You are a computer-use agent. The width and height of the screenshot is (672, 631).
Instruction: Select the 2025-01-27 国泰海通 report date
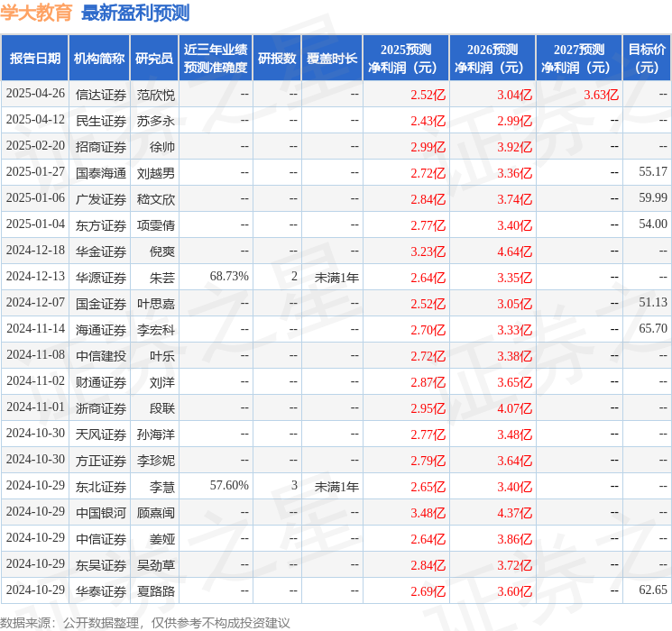(x=35, y=172)
